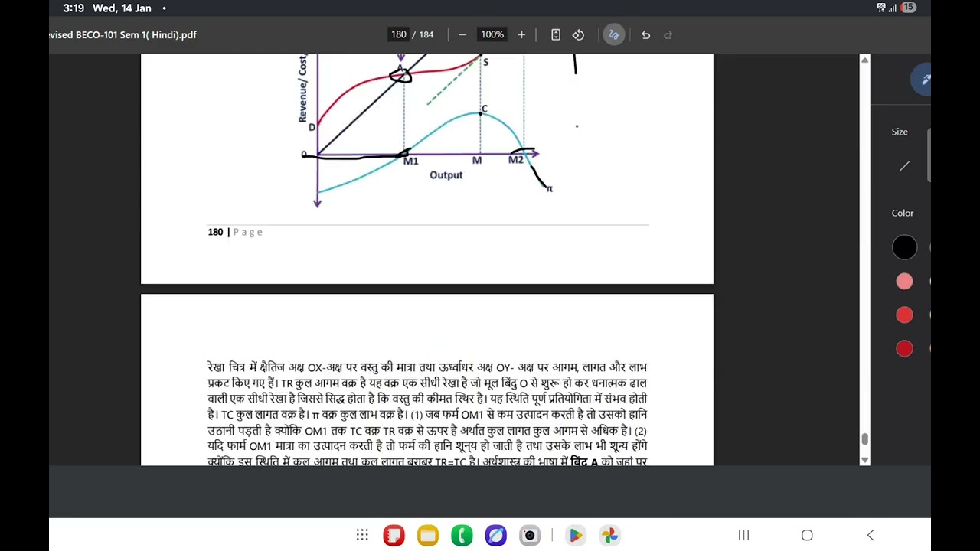
Task: Choose the dark red bottom color swatch
Action: (x=905, y=349)
